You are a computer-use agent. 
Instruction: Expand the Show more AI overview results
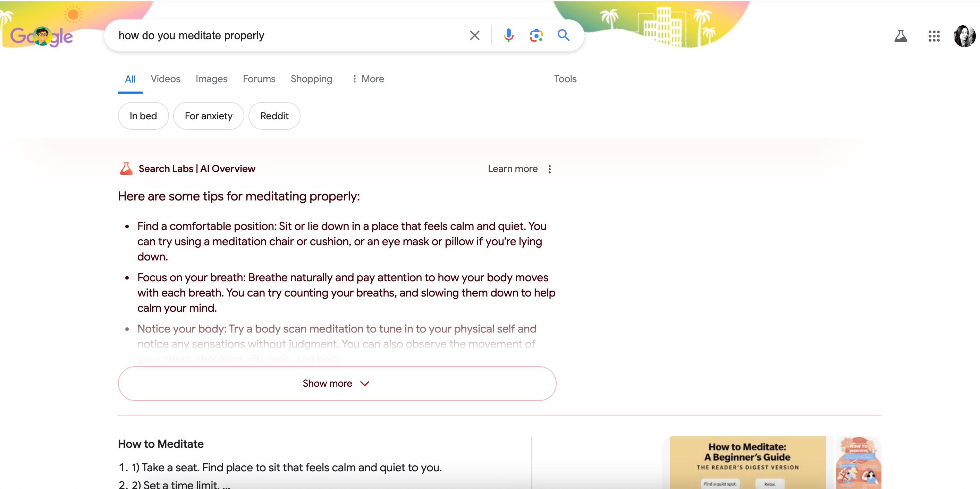click(x=338, y=383)
